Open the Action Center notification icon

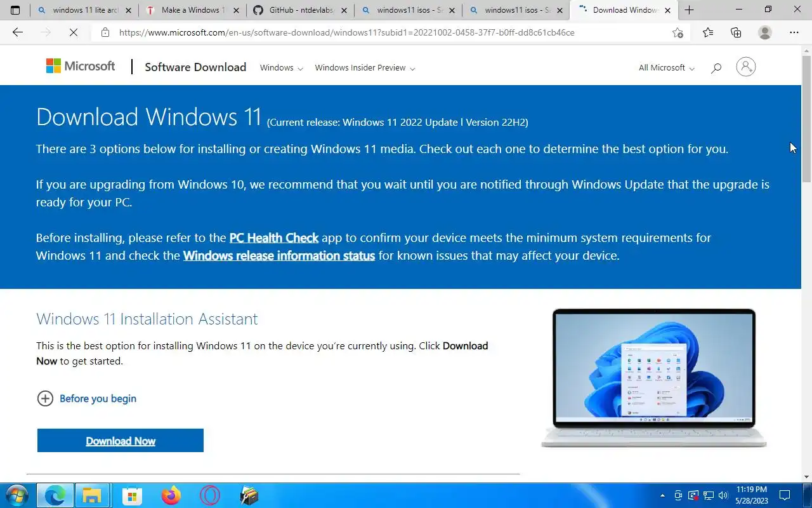[x=785, y=495]
